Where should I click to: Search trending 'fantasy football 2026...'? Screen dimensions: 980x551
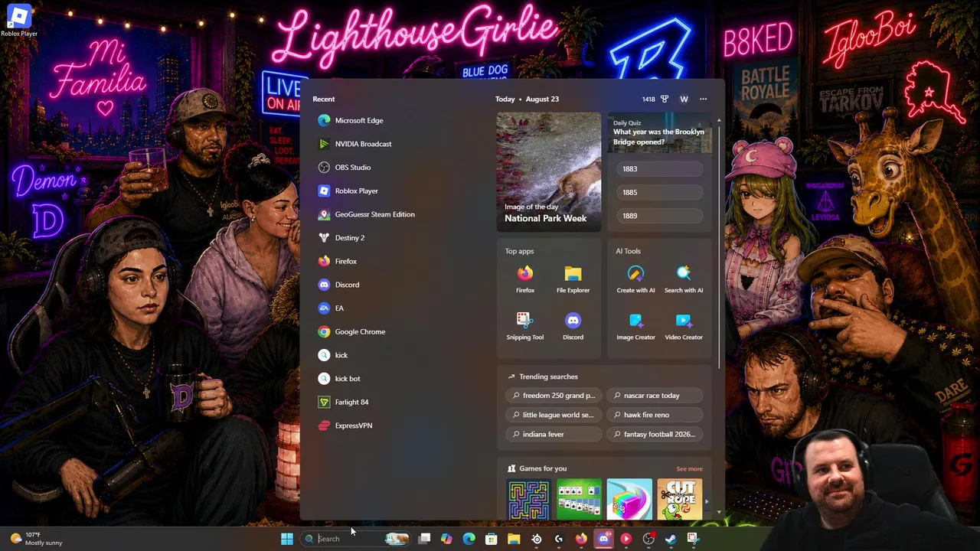pos(655,434)
